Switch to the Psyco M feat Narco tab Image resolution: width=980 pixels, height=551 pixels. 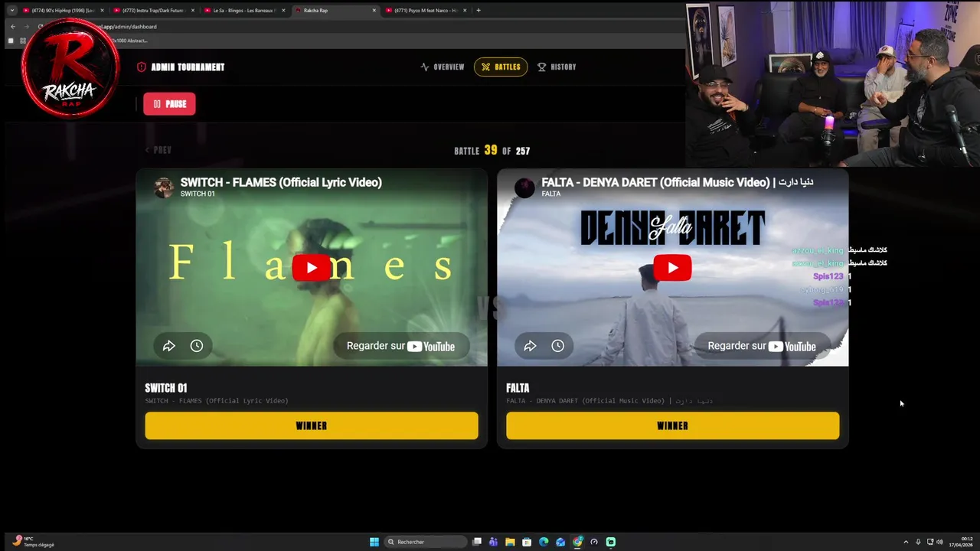click(425, 11)
